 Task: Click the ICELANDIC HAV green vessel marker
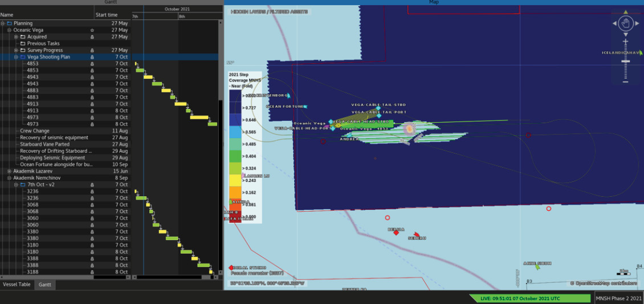[x=641, y=52]
